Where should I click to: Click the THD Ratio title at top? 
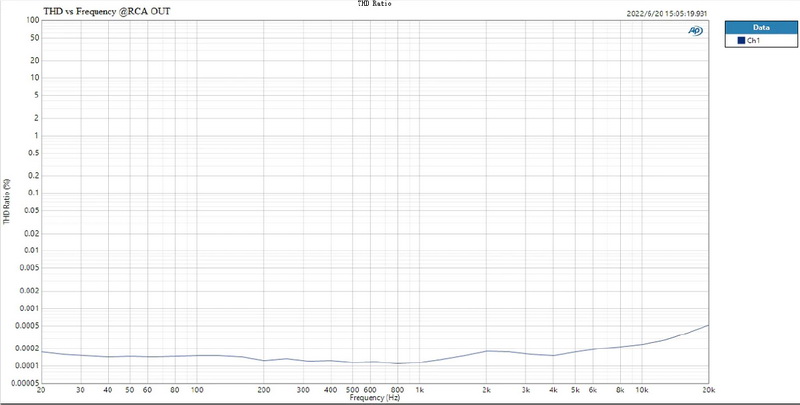coord(375,4)
